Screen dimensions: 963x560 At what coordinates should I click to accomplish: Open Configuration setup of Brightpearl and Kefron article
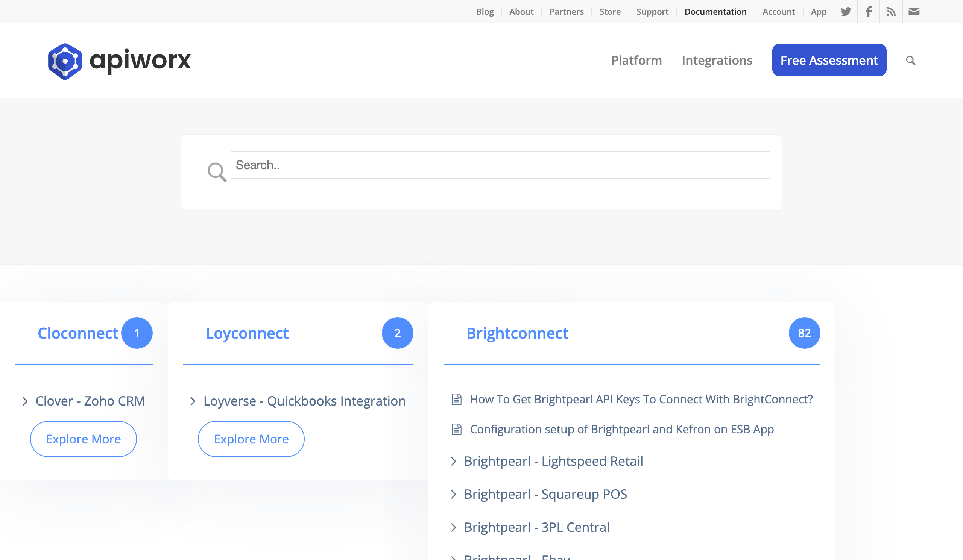[622, 430]
